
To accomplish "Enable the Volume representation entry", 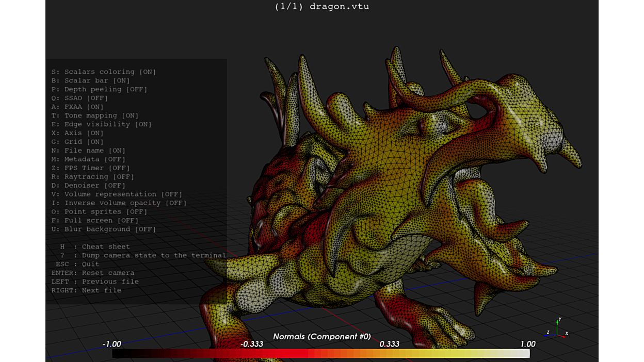I will coord(117,194).
